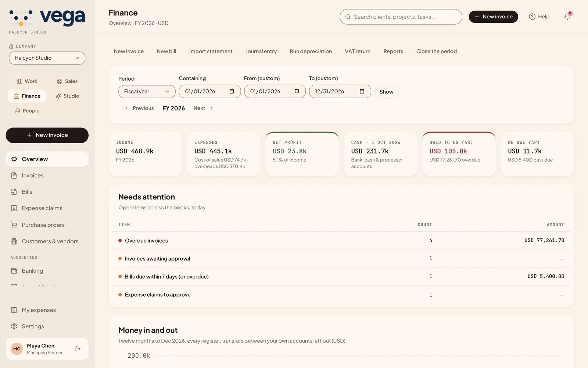Click the FY 2026 period label

coord(173,108)
